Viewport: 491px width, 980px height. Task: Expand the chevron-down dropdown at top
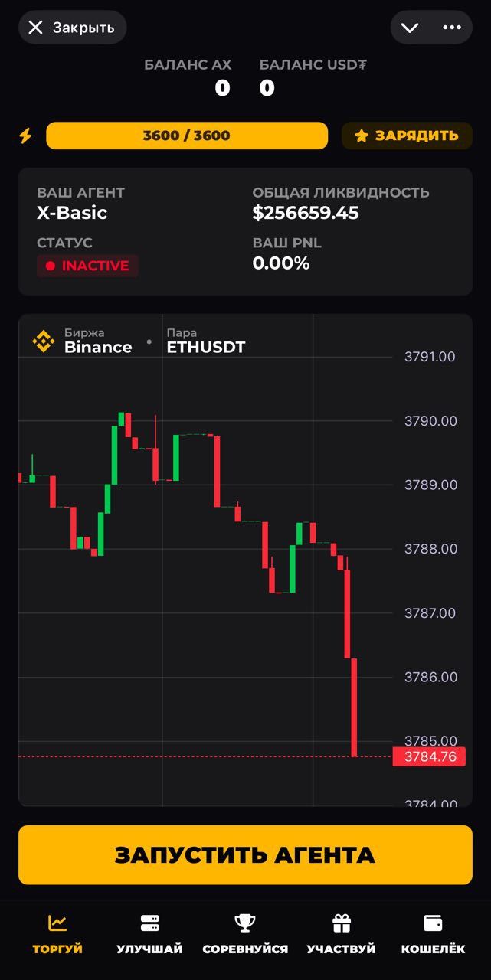click(x=410, y=28)
